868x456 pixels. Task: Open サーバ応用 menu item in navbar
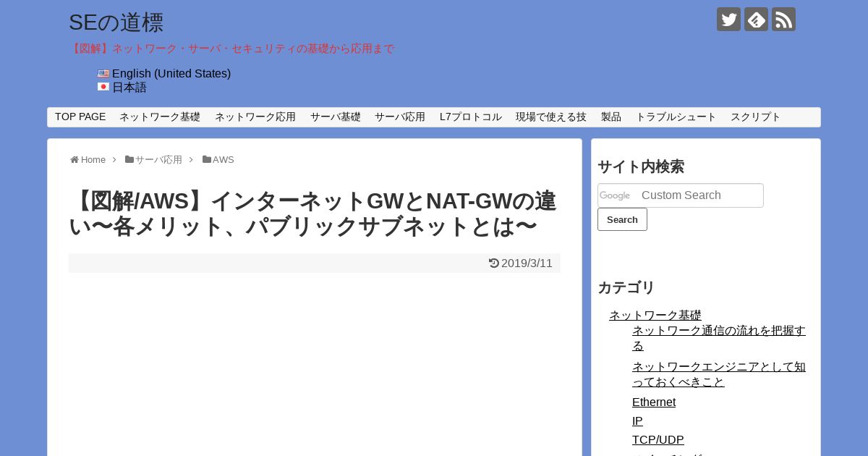pos(400,117)
